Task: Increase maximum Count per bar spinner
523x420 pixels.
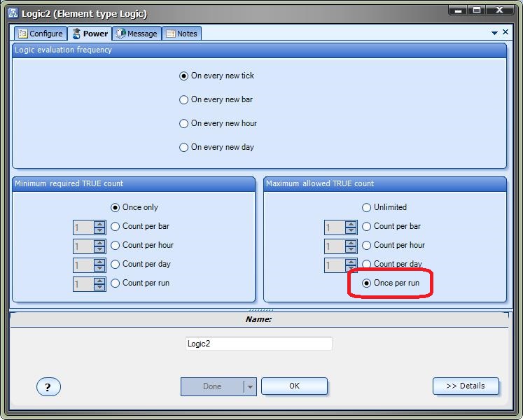Action: pos(351,224)
